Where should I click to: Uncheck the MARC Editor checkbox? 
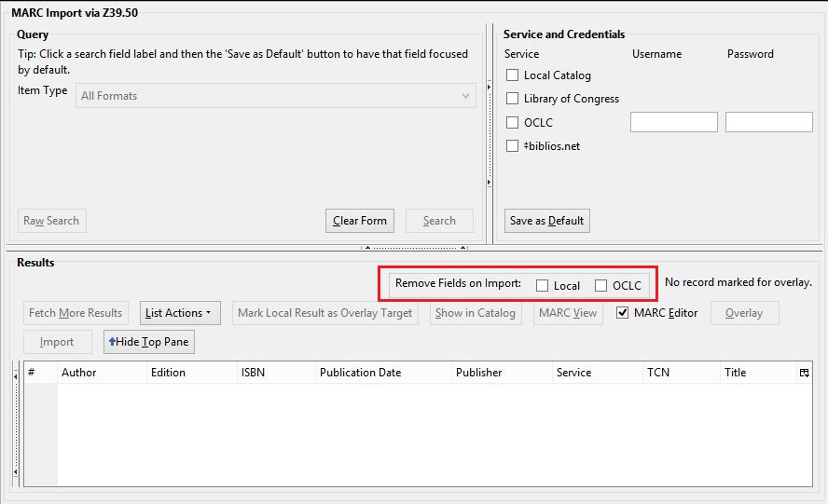pos(623,313)
